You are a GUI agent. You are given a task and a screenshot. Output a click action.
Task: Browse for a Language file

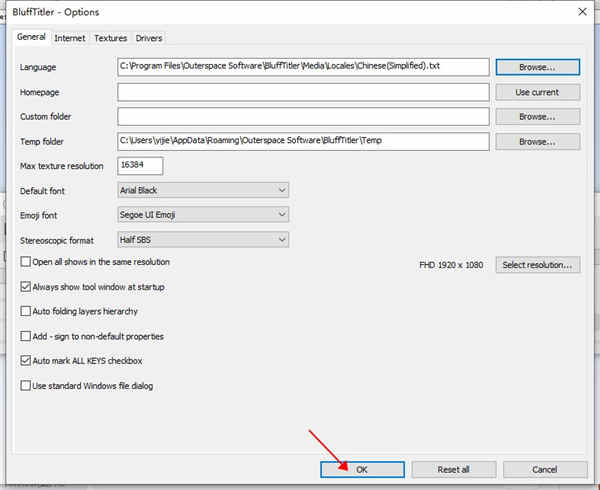538,67
